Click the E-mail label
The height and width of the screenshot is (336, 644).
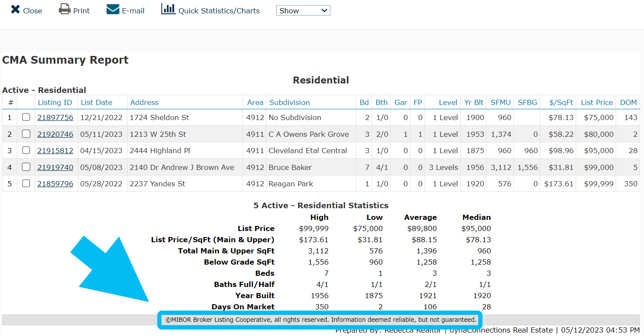pos(133,11)
